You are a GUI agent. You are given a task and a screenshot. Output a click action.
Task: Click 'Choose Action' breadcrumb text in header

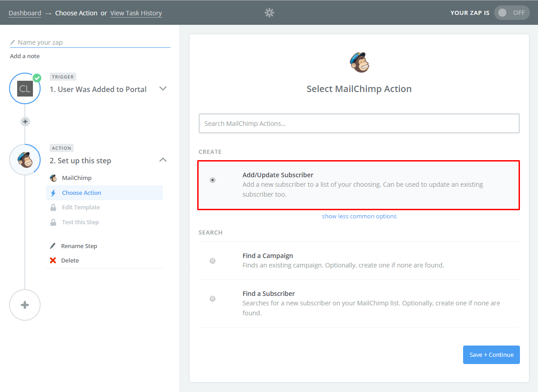76,13
